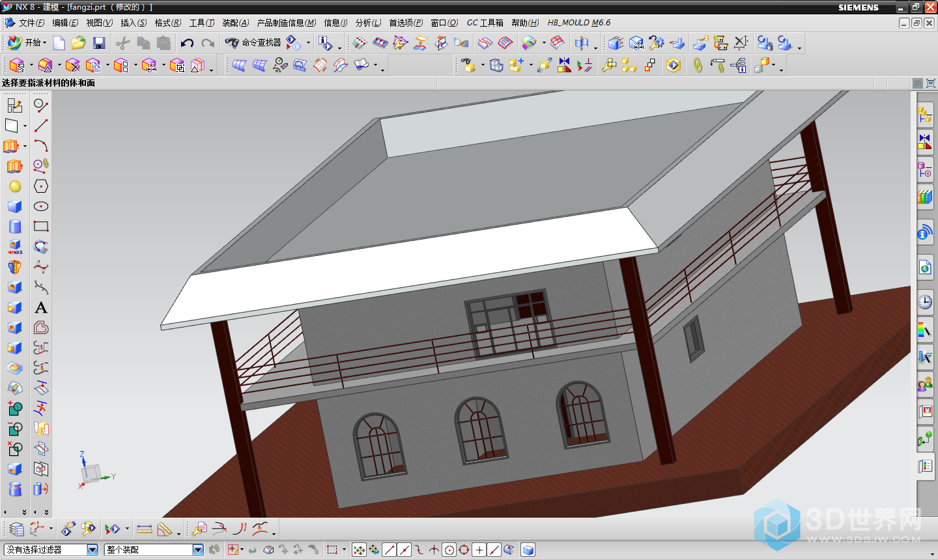Expand the rectangle selection mode dropdown arrow
This screenshot has width=938, height=560.
click(344, 550)
